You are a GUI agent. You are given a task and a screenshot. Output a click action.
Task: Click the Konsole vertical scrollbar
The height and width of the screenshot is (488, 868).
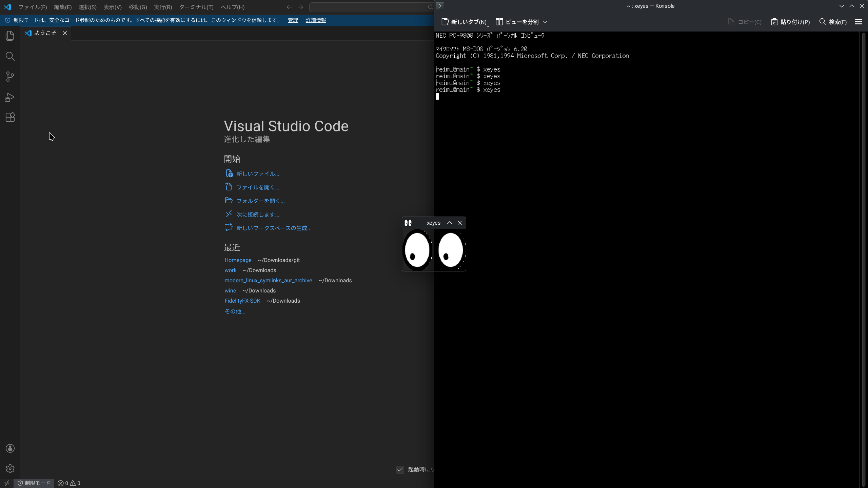click(x=864, y=258)
